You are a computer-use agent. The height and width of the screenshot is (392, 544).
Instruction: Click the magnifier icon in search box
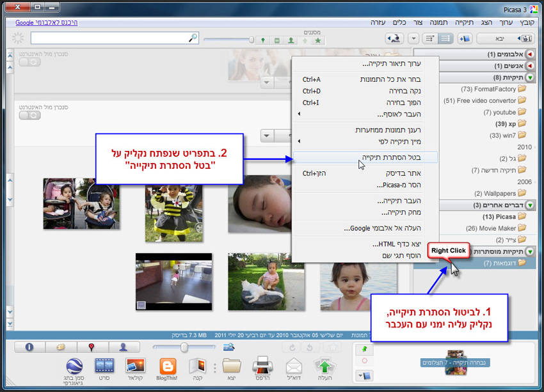(x=193, y=38)
